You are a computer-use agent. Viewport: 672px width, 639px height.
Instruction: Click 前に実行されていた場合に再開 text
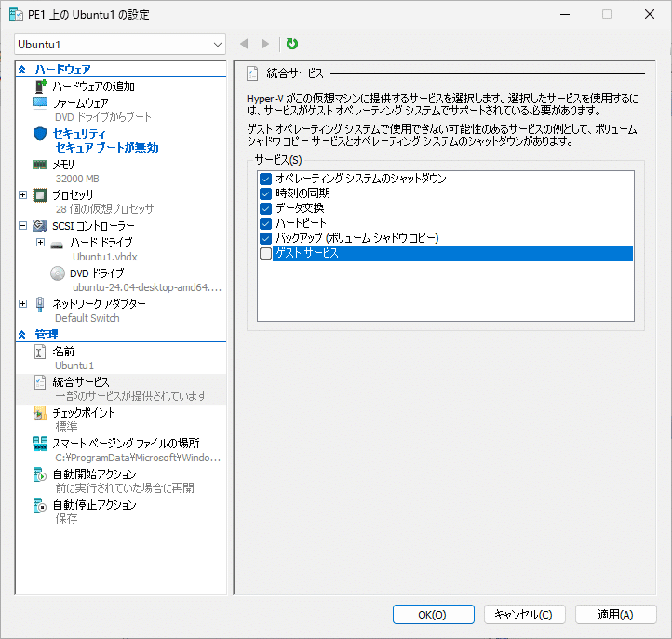pyautogui.click(x=125, y=487)
